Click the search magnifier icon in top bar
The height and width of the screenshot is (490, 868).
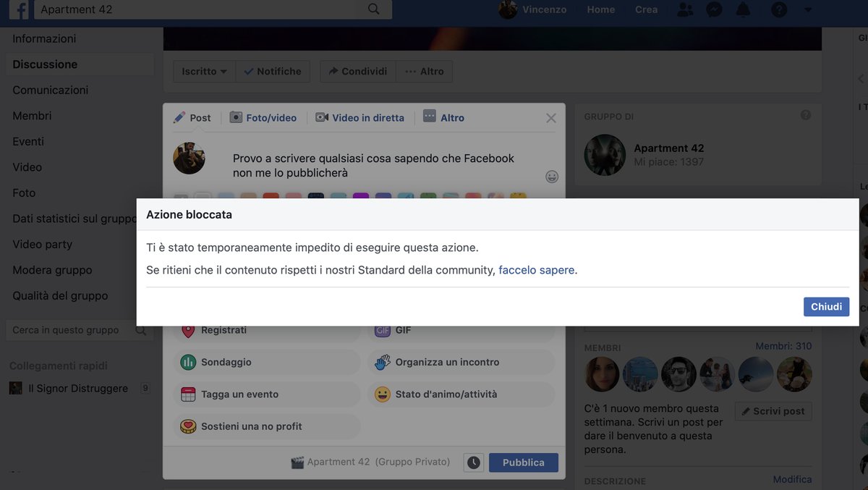pos(373,9)
